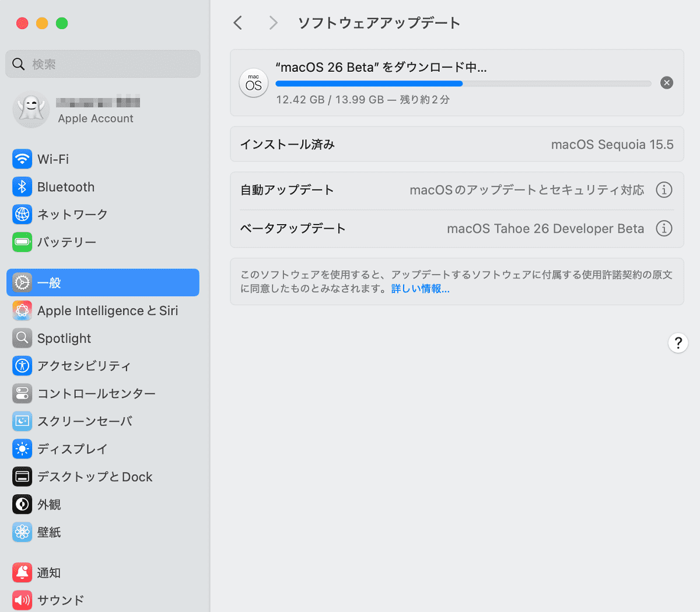Viewport: 700px width, 612px height.
Task: Open info for 自動アップデート
Action: (x=664, y=190)
